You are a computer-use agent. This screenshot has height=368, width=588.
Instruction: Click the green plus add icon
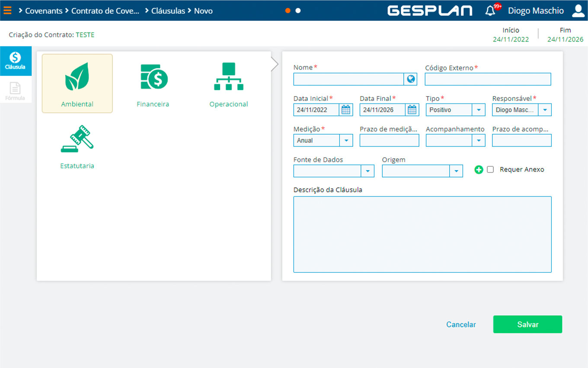(x=479, y=170)
